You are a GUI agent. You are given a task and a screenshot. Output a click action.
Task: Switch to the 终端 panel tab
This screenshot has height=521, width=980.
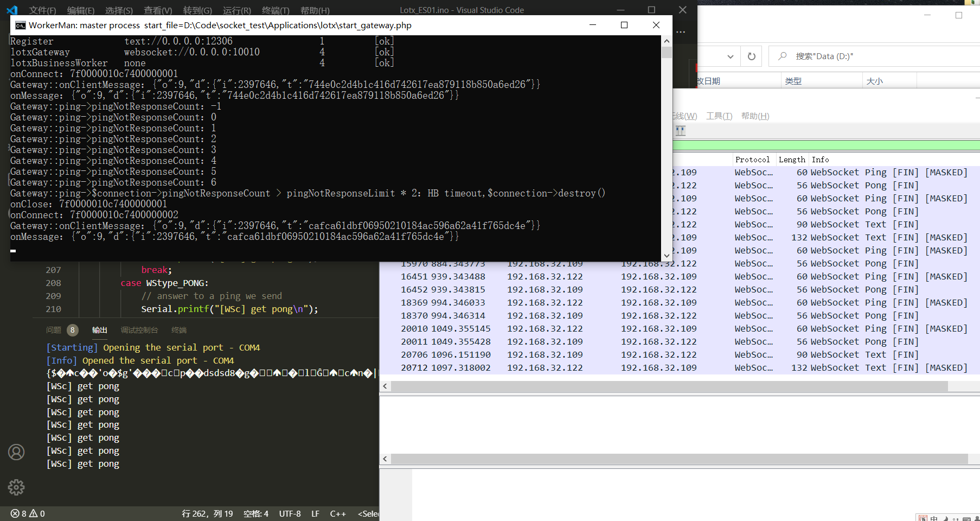[x=179, y=330]
